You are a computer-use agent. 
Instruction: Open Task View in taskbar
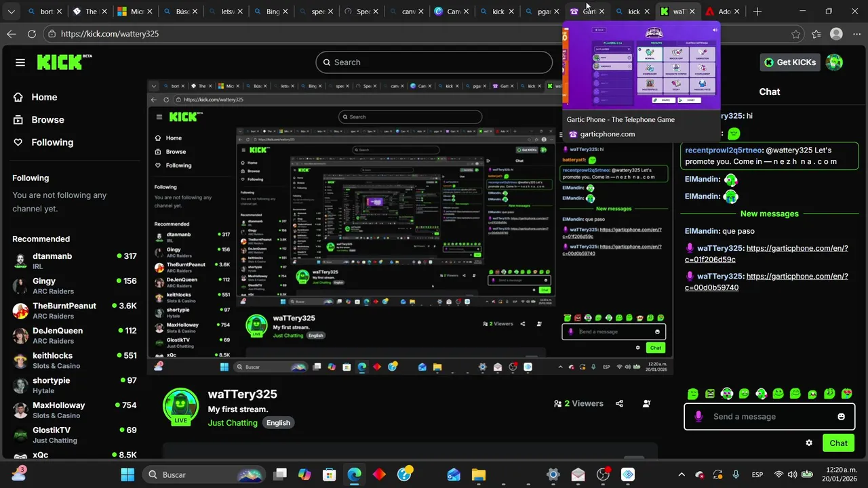point(279,474)
